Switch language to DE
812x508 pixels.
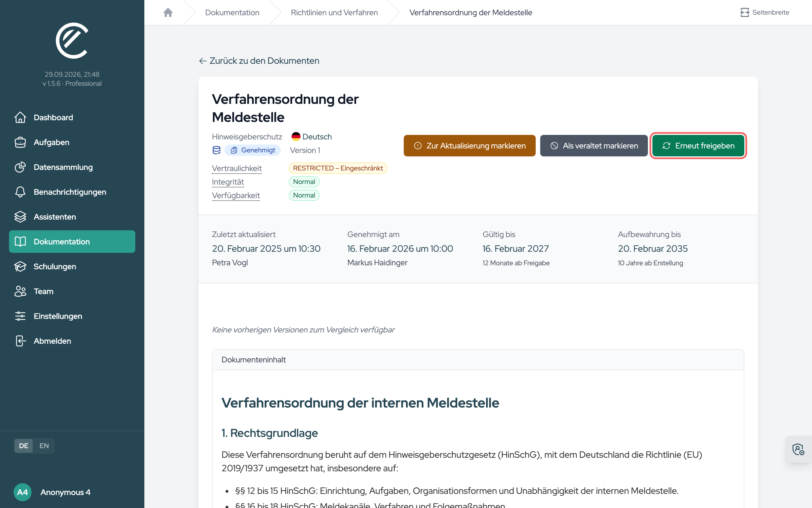23,446
